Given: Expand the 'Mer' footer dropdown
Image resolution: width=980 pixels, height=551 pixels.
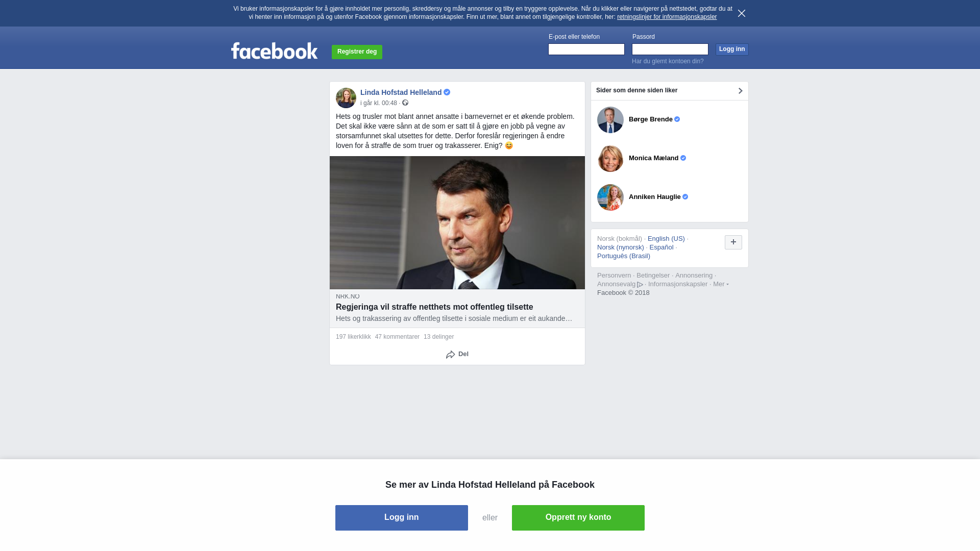Looking at the screenshot, I should click(x=721, y=284).
